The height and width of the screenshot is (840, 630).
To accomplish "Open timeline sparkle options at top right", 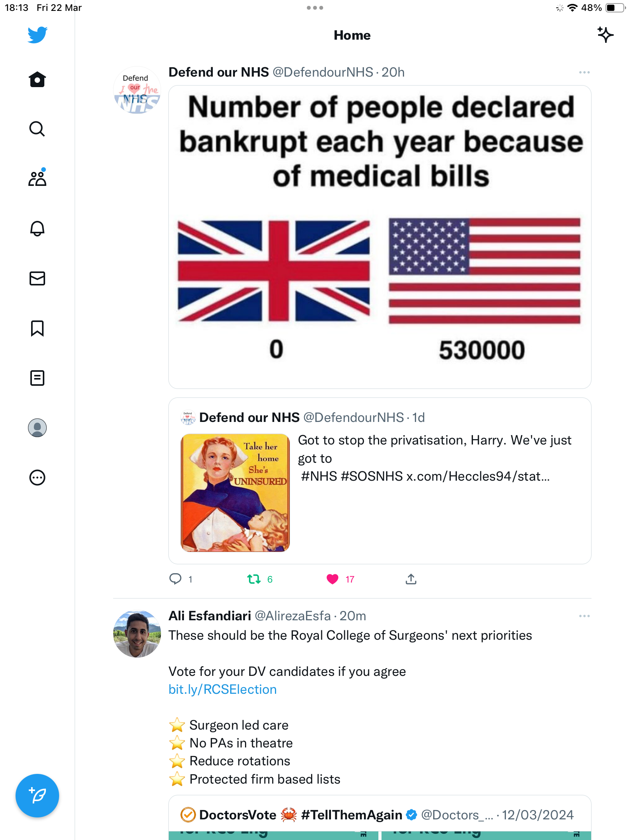I will pyautogui.click(x=605, y=35).
